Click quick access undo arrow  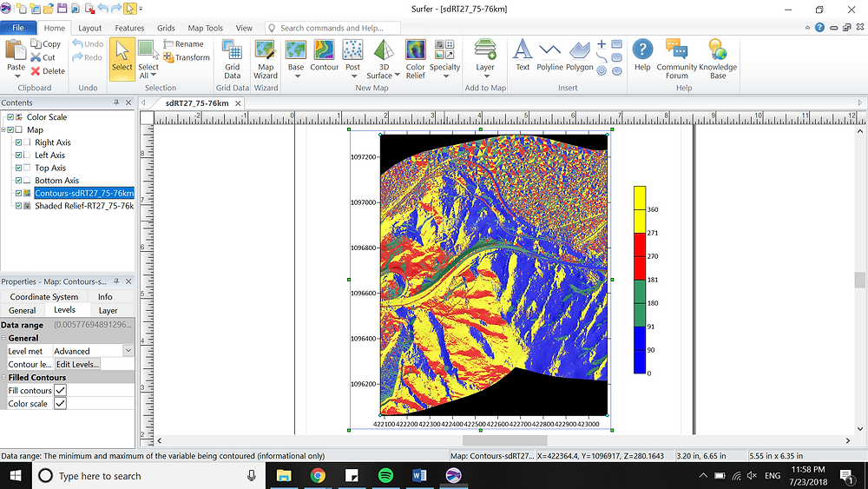102,9
